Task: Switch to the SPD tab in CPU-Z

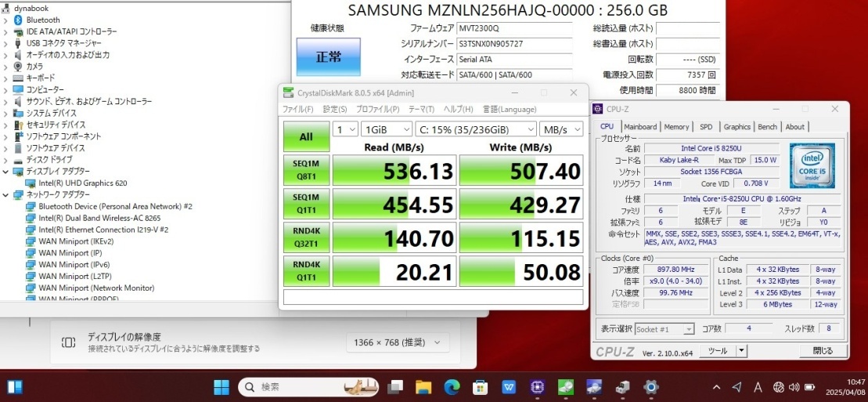Action: pyautogui.click(x=706, y=126)
